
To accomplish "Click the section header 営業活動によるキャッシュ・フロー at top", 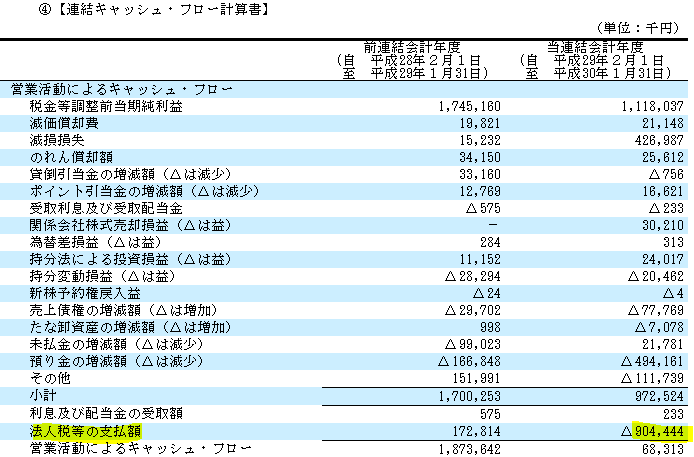I will coord(122,89).
